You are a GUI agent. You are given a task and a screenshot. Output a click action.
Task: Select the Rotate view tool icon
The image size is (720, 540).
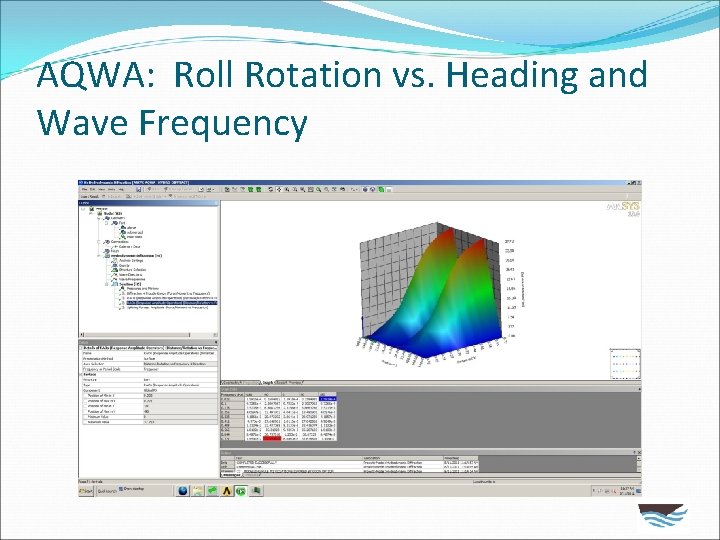click(x=270, y=189)
